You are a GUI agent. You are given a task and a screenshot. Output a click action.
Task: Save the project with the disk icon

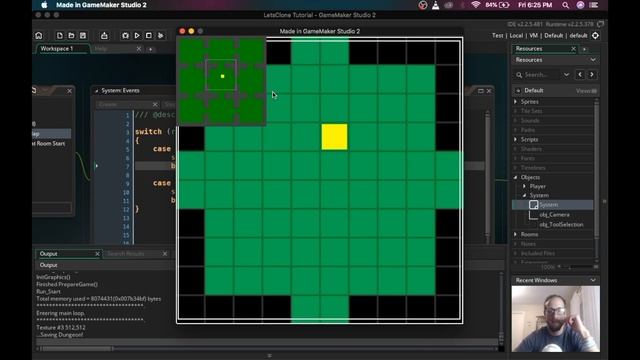(x=83, y=36)
